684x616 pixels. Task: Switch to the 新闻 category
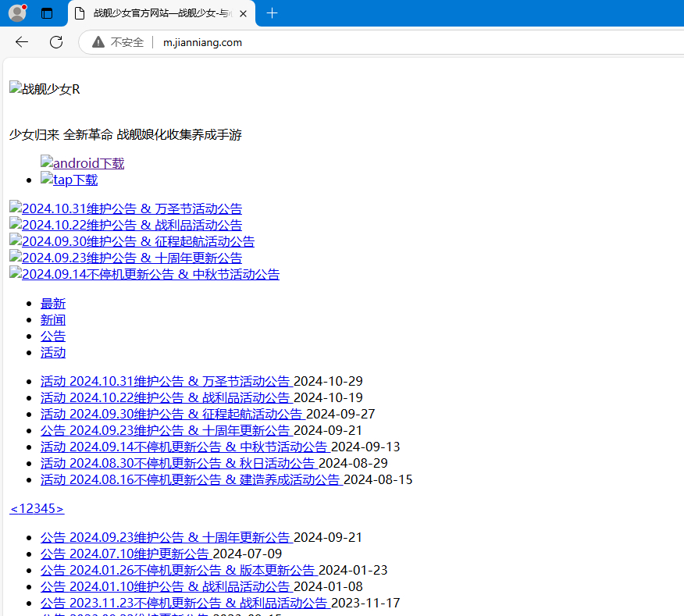tap(53, 320)
